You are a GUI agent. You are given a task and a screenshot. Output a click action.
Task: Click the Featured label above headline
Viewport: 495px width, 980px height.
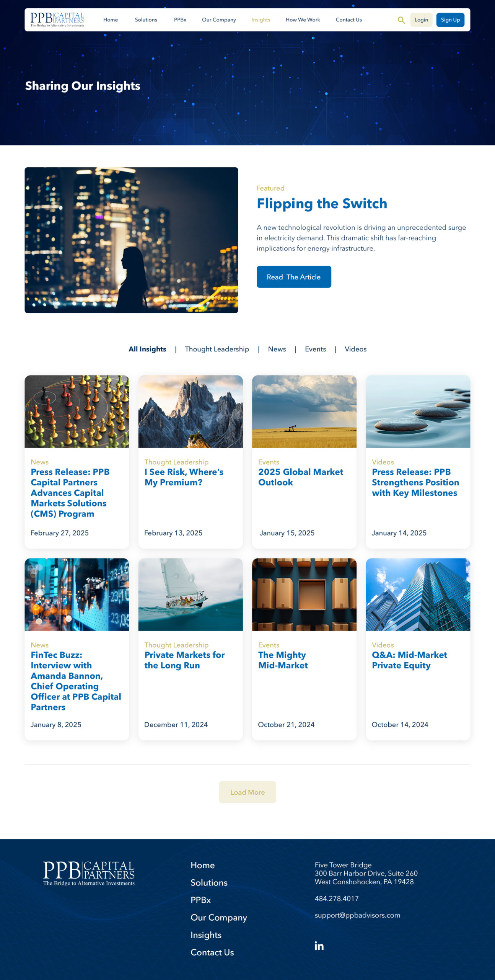[x=270, y=188]
